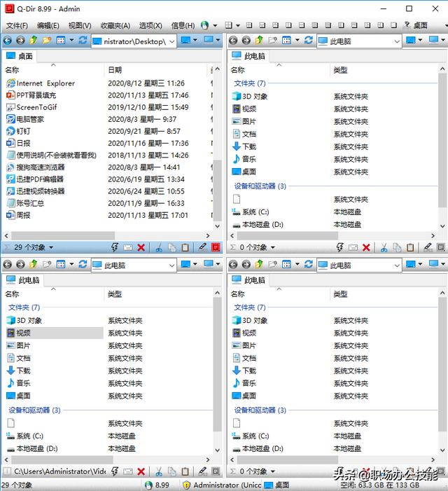
Task: Go forward in bottom-right pane
Action: pyautogui.click(x=246, y=265)
